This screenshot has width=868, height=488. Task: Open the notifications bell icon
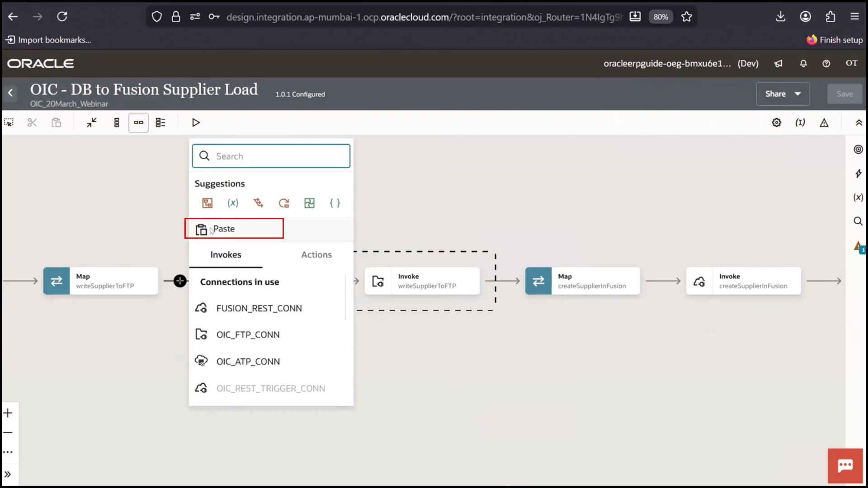(803, 63)
